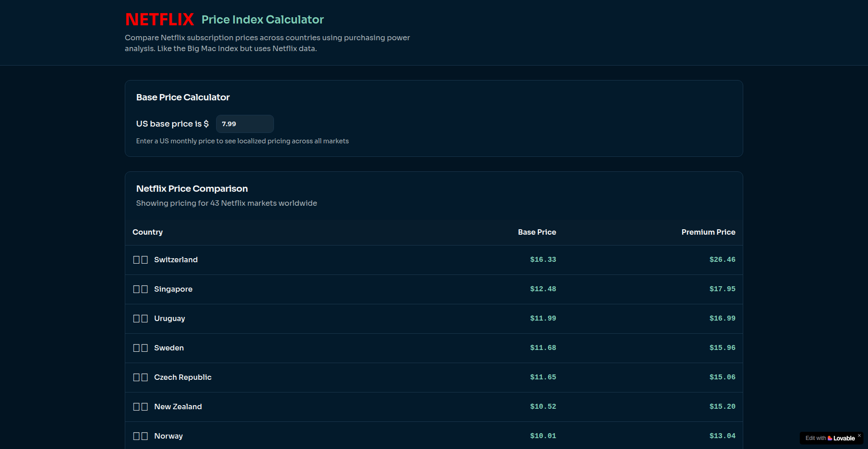This screenshot has width=868, height=449.
Task: Click the 'Enter a US monthly price' hint text
Action: pos(242,141)
